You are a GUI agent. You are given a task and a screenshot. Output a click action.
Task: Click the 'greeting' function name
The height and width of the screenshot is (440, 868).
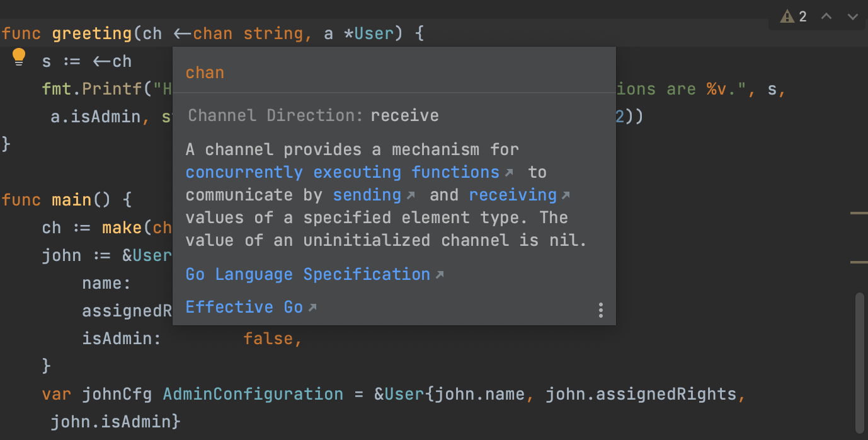coord(92,33)
